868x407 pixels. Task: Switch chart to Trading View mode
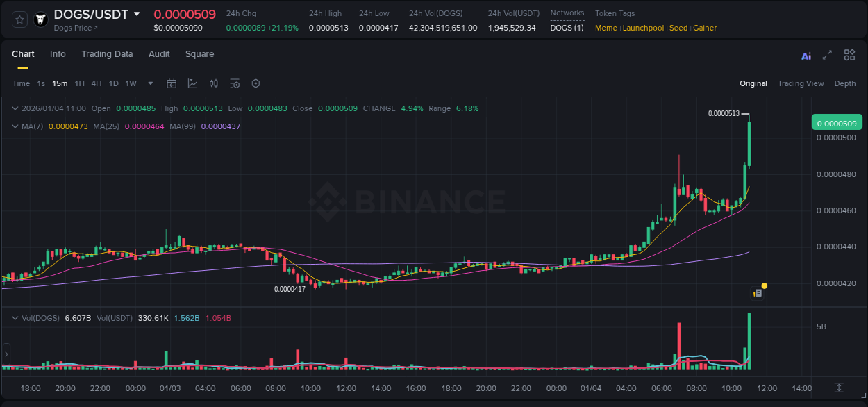tap(801, 83)
